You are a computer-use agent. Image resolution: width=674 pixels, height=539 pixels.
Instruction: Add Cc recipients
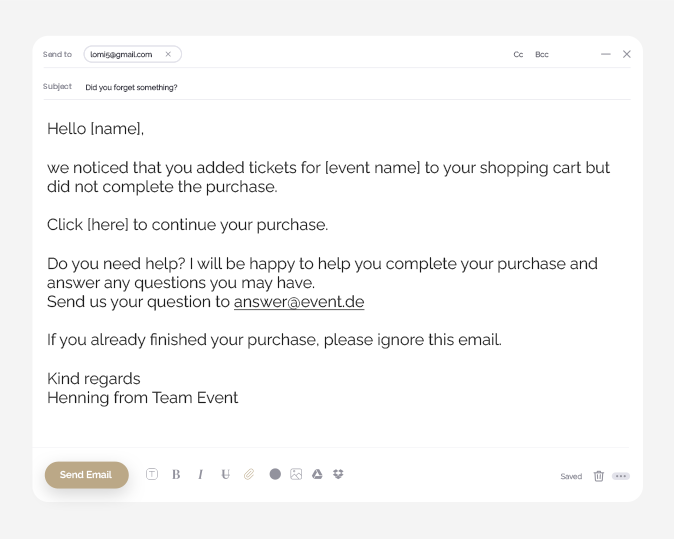[518, 55]
